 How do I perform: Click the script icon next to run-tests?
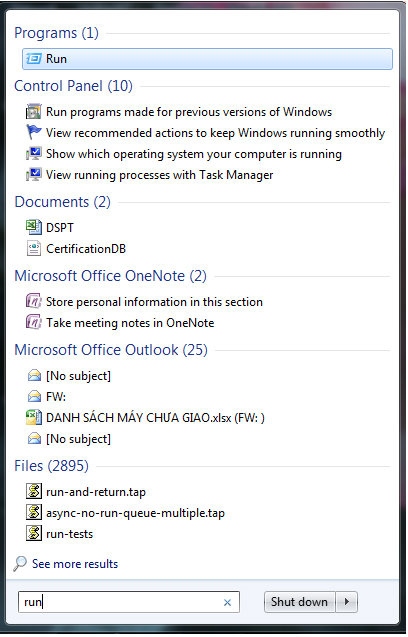click(34, 534)
